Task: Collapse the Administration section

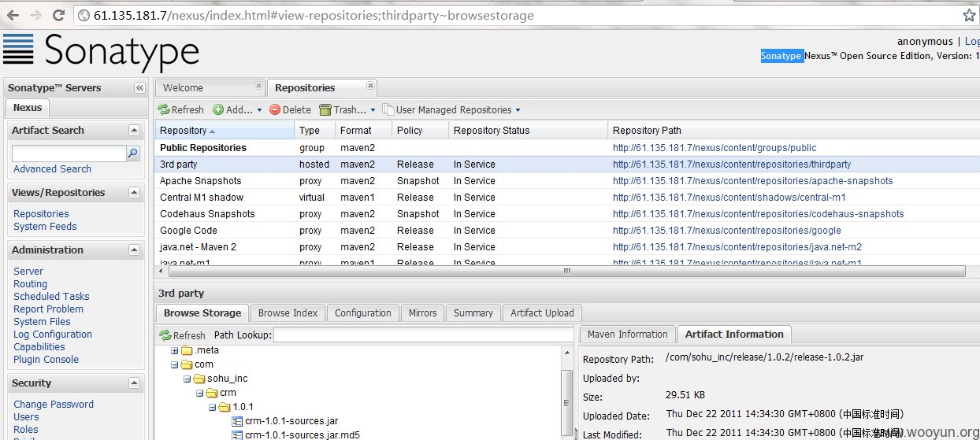Action: pos(135,250)
